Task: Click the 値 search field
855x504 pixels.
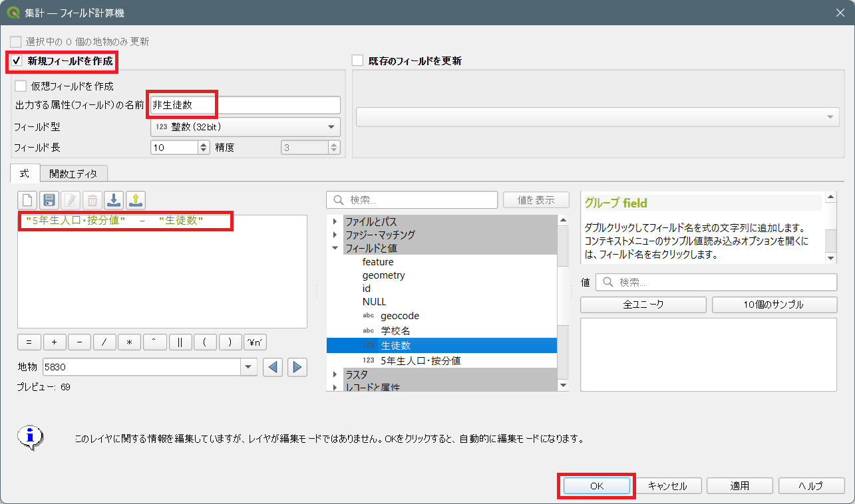Action: [x=716, y=282]
